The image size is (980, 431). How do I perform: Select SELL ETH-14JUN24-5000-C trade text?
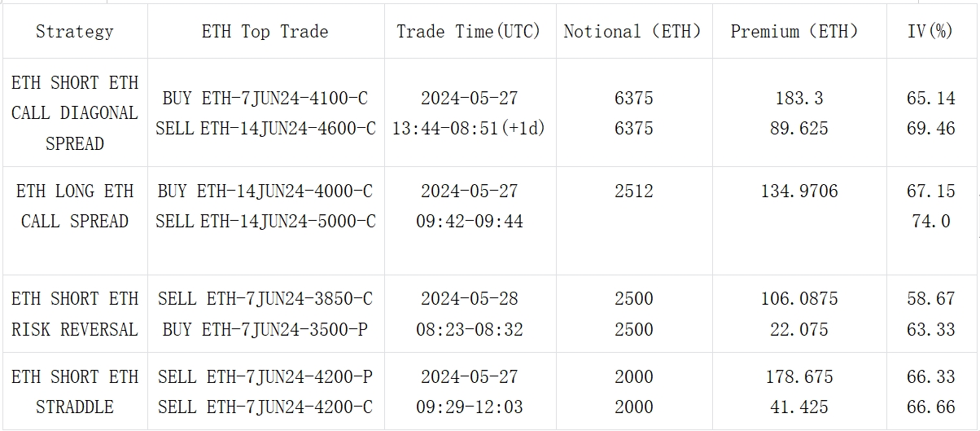265,221
